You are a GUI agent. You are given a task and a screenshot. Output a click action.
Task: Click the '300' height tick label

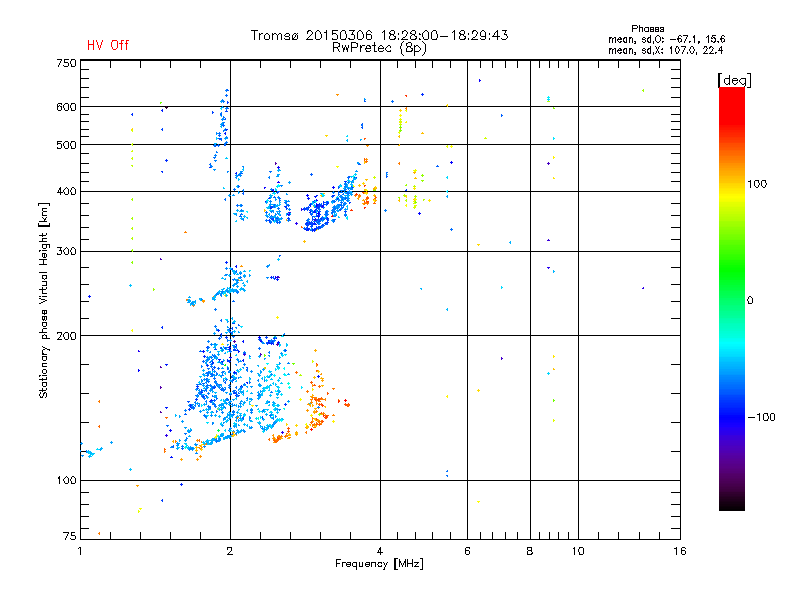tap(67, 251)
